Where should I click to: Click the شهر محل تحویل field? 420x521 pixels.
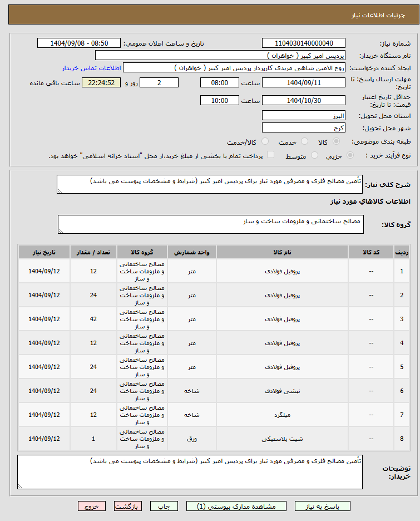(304, 128)
